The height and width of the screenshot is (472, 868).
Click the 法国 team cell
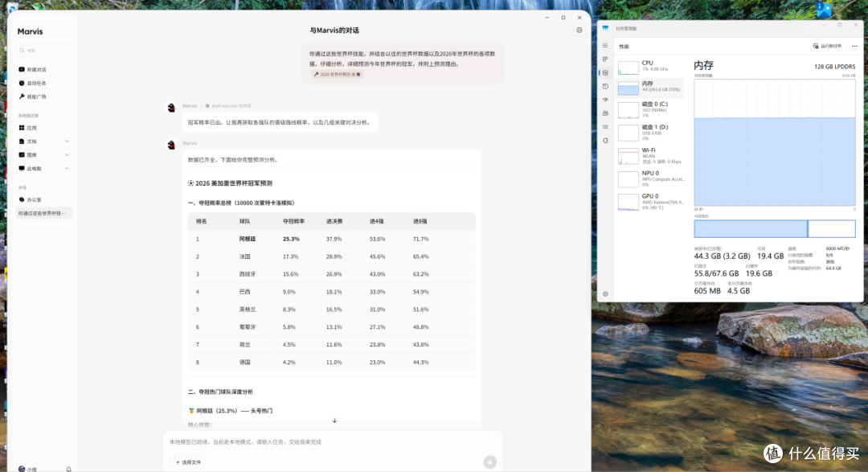coord(244,257)
